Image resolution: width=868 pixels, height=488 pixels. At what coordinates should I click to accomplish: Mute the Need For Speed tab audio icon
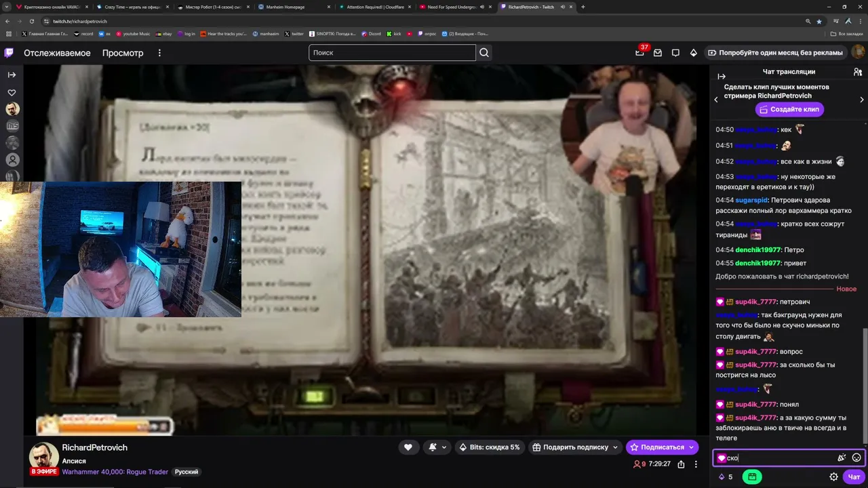(482, 7)
